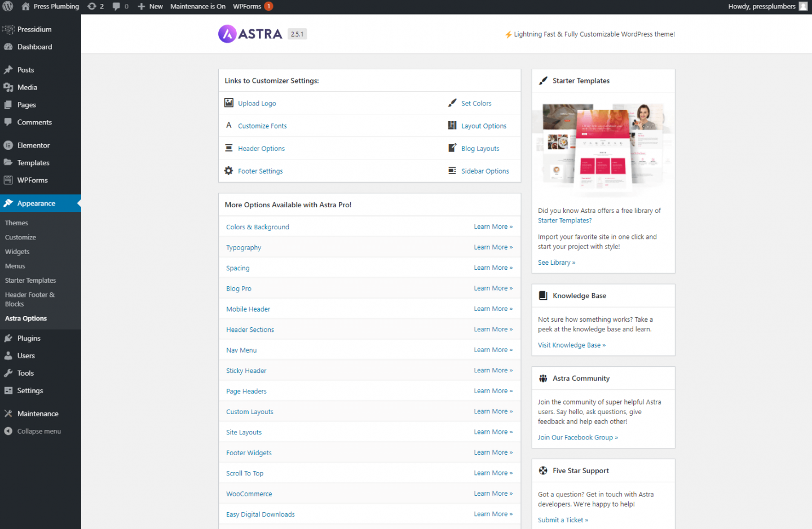Click Learn More for Mobile Header
The height and width of the screenshot is (529, 812).
493,309
